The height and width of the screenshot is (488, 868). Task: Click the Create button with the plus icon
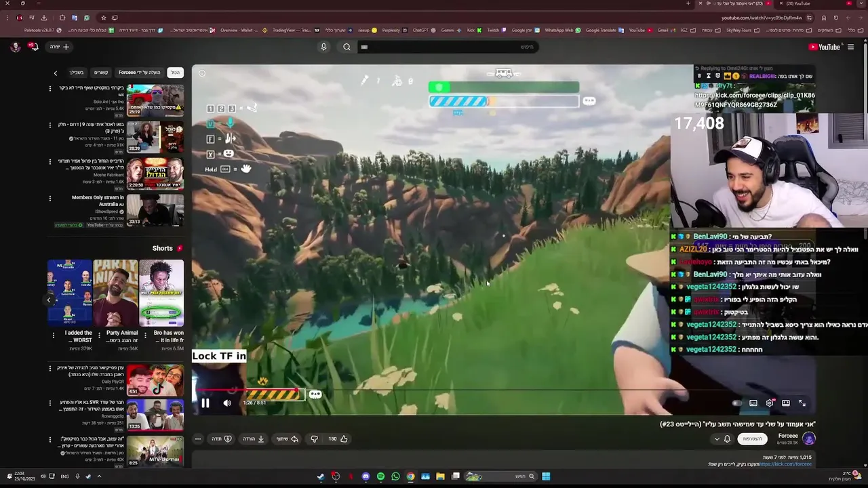[x=60, y=47]
